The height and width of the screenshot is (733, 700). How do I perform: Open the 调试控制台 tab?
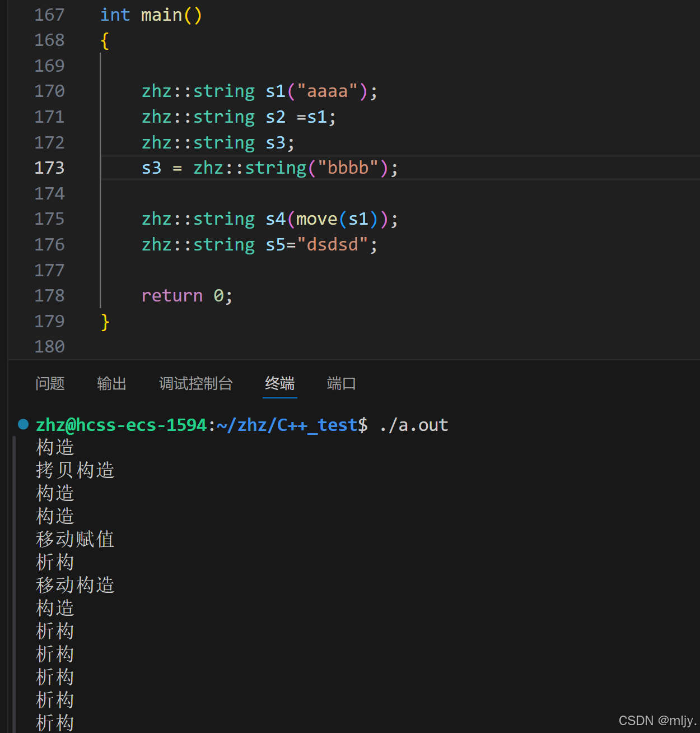pos(195,384)
